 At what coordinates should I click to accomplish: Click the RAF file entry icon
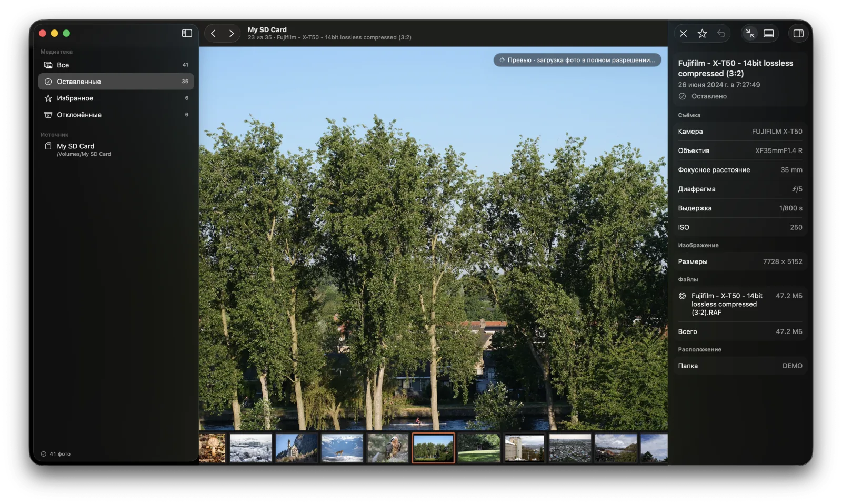(682, 296)
